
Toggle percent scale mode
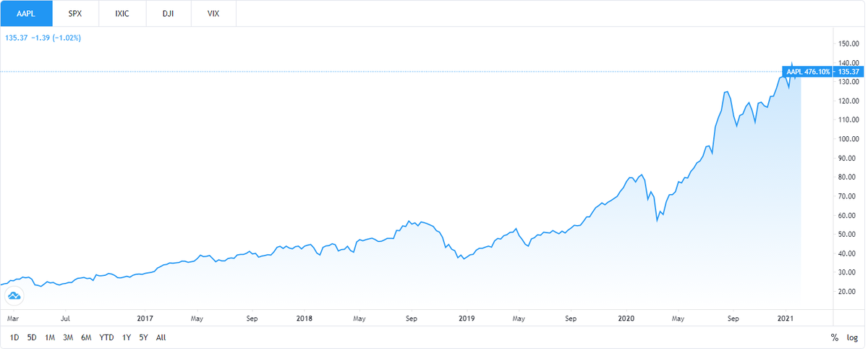click(835, 337)
